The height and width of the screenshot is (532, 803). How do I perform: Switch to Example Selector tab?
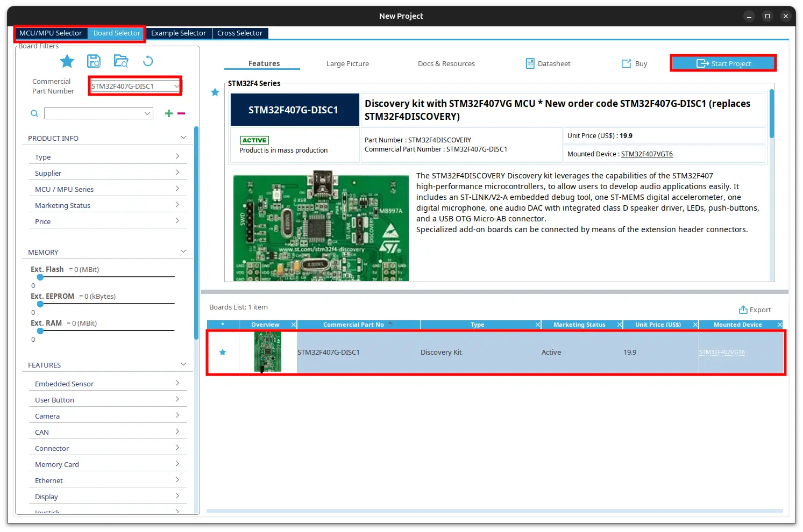coord(179,33)
